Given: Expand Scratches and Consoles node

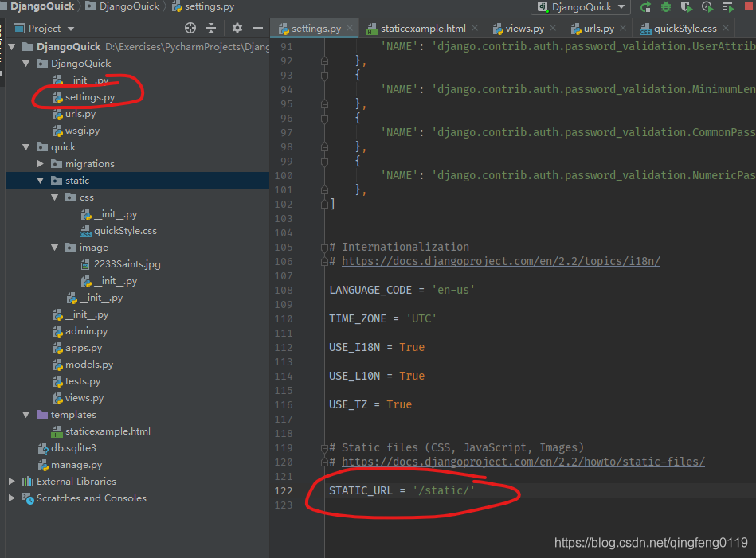Looking at the screenshot, I should (x=12, y=498).
